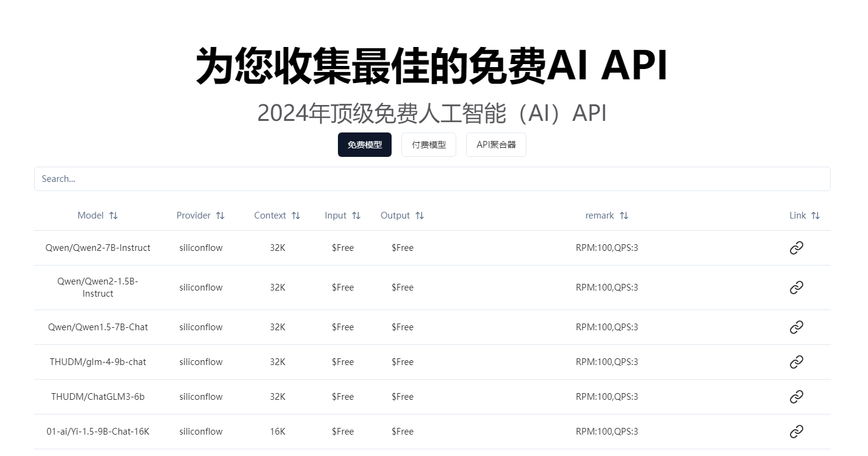Open link icon for Qwen/Qwen1.5-7B-Chat row

point(796,327)
